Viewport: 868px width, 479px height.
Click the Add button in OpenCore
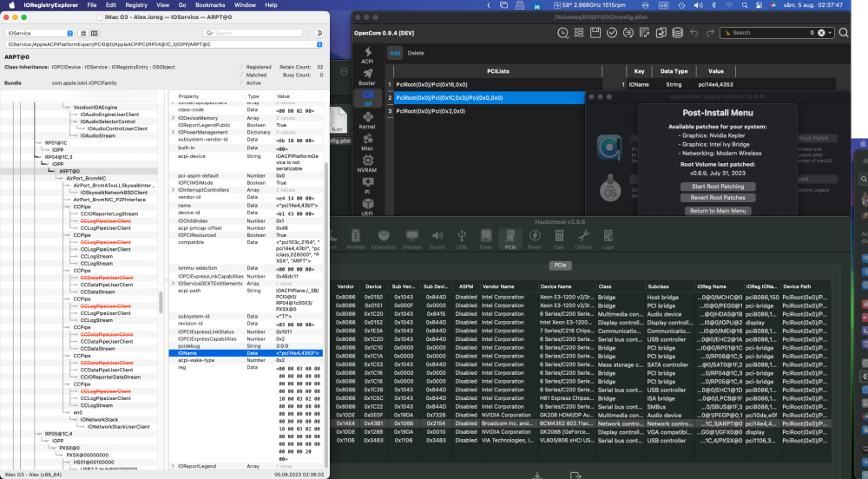point(395,53)
